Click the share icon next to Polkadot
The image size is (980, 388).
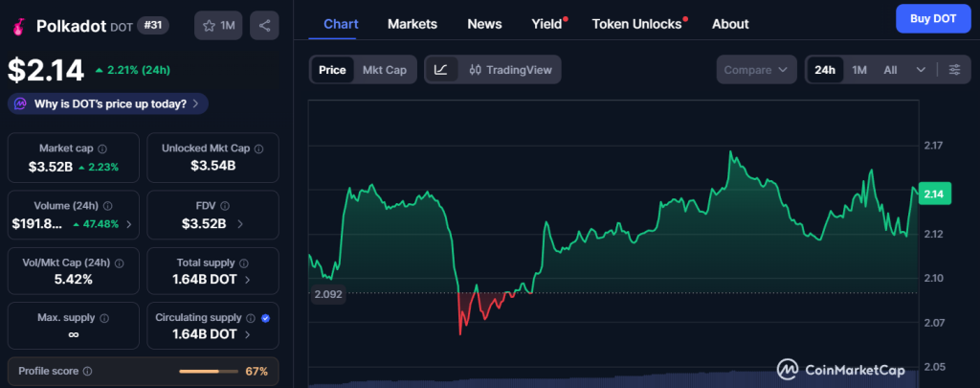click(x=264, y=26)
